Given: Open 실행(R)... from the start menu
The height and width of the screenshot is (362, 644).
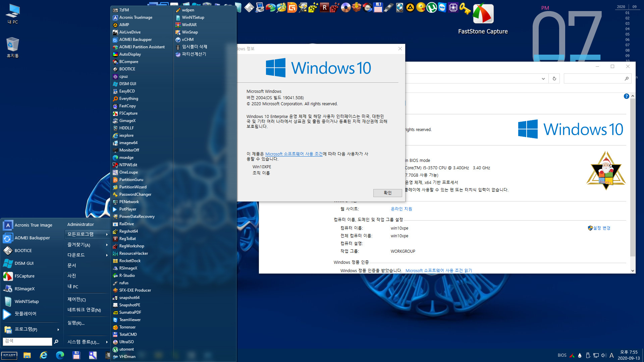Looking at the screenshot, I should 87,323.
